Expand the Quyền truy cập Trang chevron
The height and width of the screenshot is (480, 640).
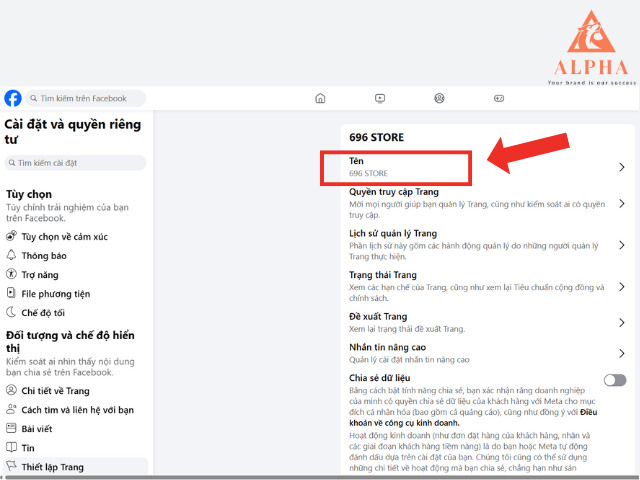[x=622, y=203]
